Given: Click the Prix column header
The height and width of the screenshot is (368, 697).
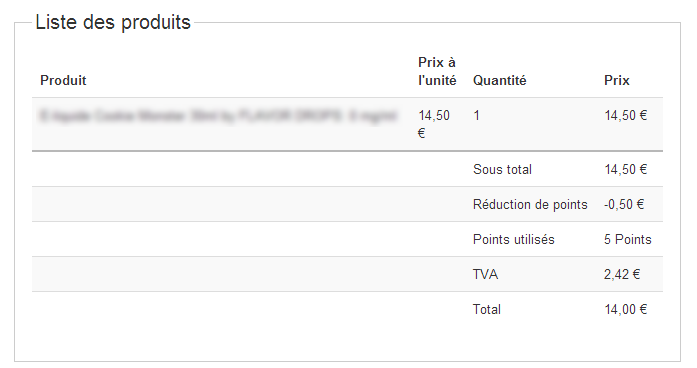Looking at the screenshot, I should [x=617, y=80].
